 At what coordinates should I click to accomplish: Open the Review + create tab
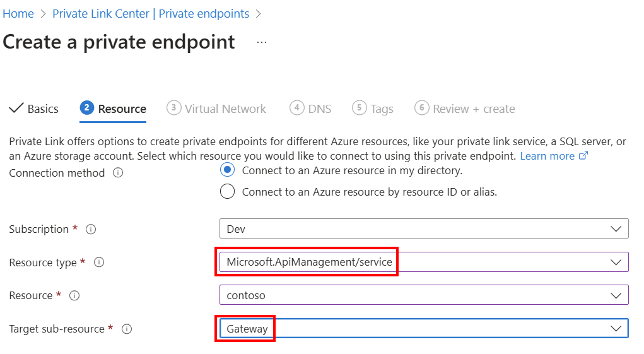(465, 109)
